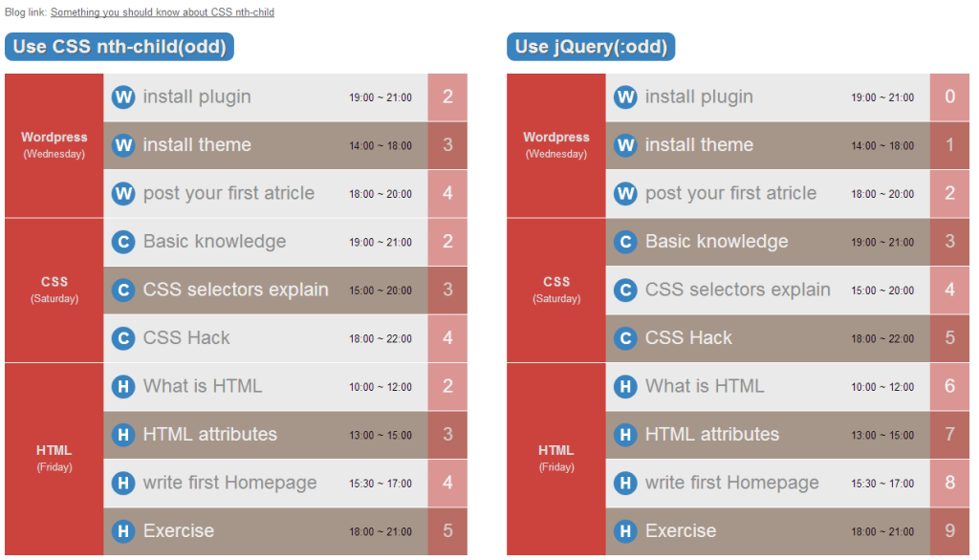Click H icon beside "Exercise" in nth-child table
Screen dimensions: 979x560
123,531
